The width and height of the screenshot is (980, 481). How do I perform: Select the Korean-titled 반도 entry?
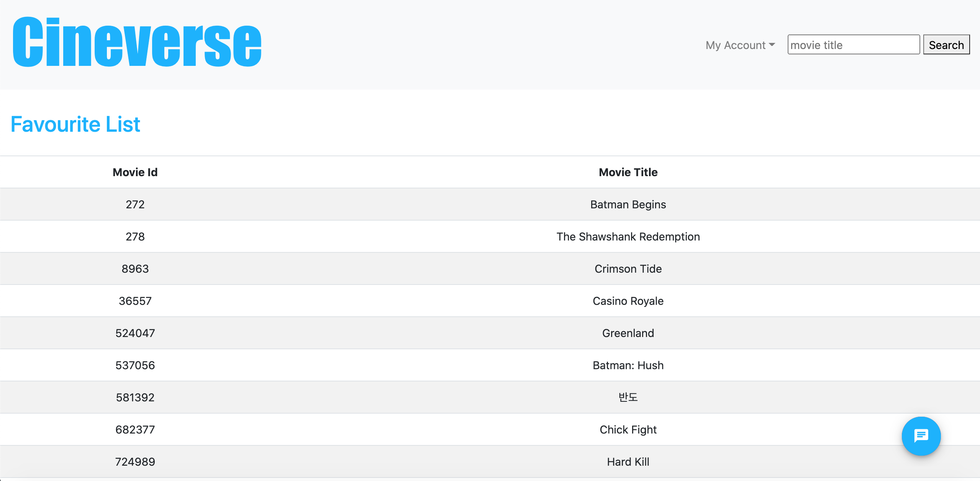tap(628, 398)
